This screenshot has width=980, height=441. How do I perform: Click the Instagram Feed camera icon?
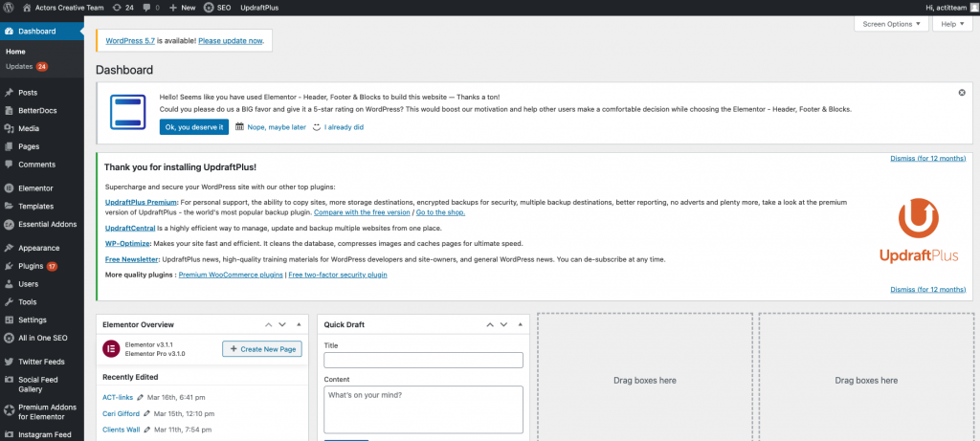9,434
